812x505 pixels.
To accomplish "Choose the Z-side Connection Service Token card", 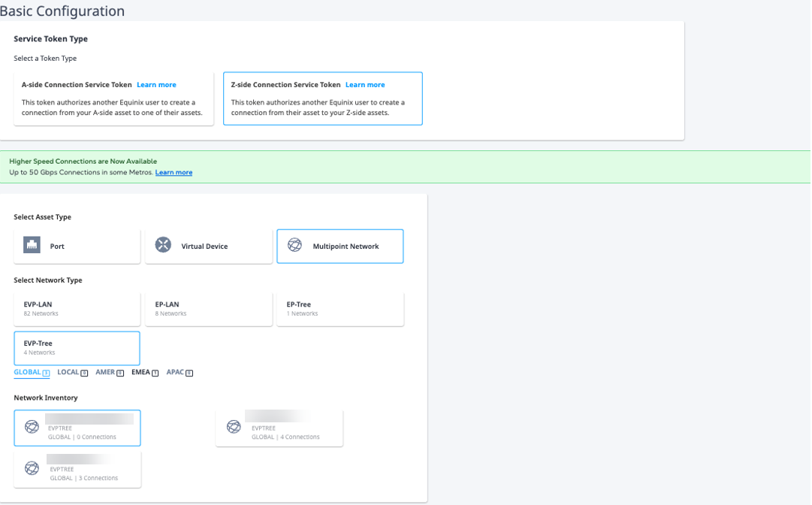I will [x=323, y=98].
